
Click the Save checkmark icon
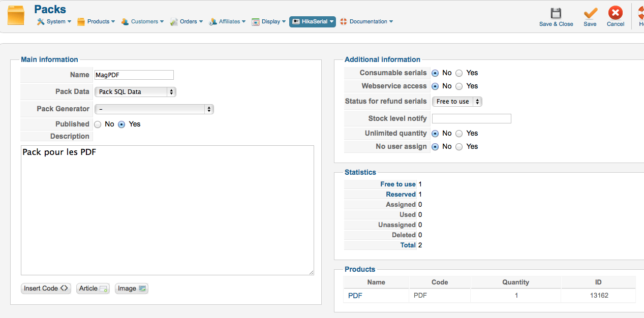(x=590, y=14)
